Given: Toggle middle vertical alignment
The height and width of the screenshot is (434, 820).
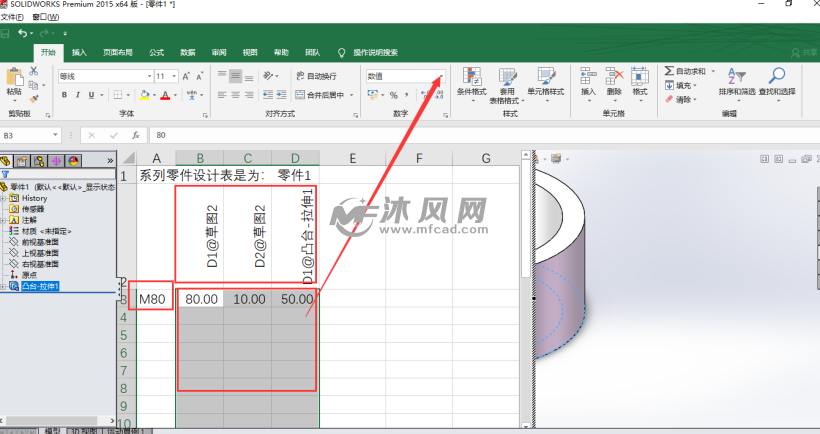Looking at the screenshot, I should coord(236,76).
